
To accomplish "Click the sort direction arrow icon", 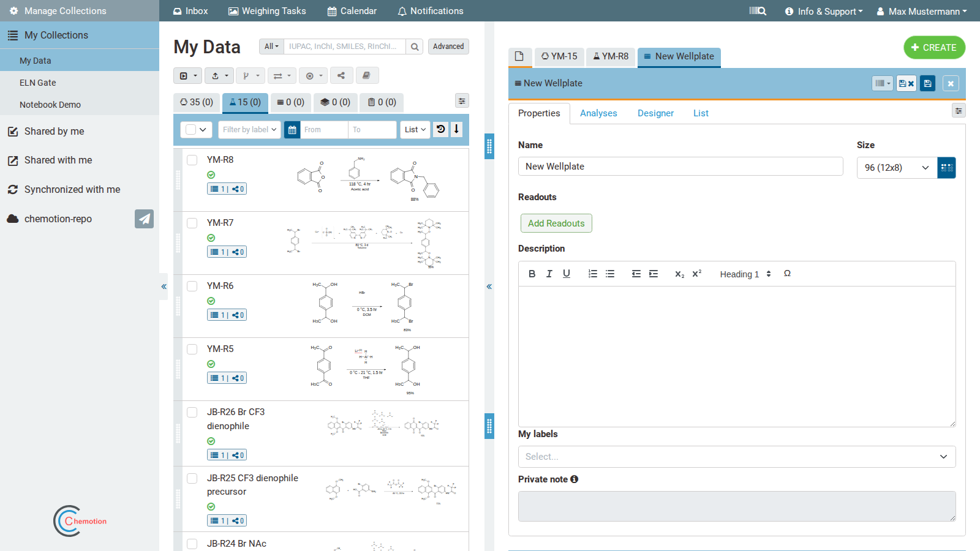I will pos(456,129).
